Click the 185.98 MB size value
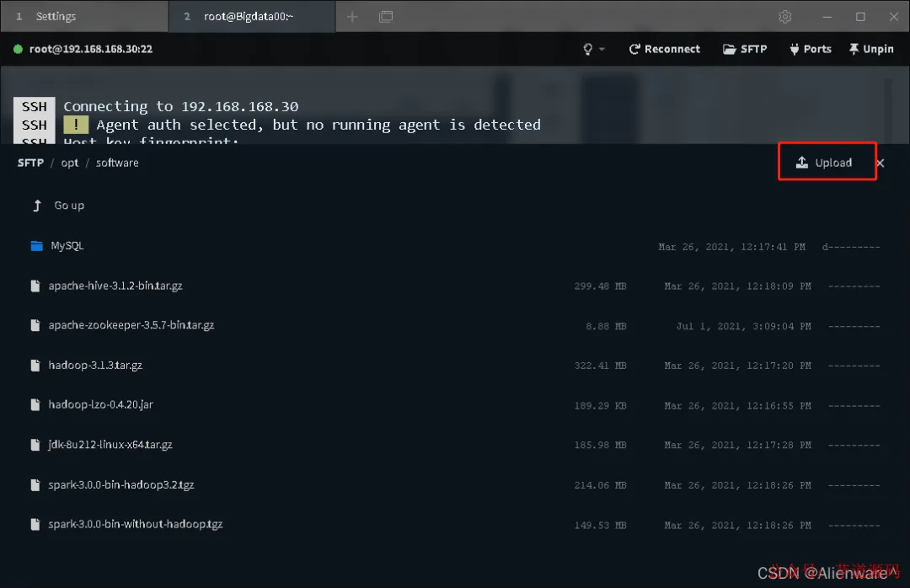910x588 pixels. point(600,445)
